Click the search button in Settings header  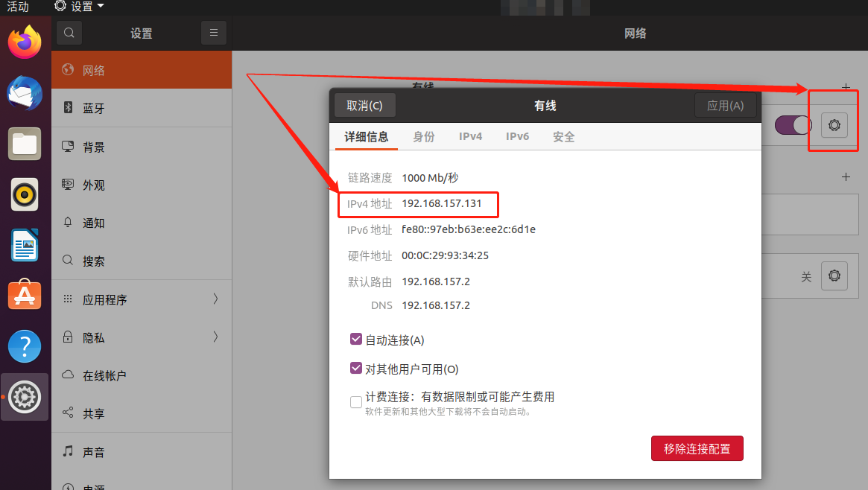pos(69,33)
